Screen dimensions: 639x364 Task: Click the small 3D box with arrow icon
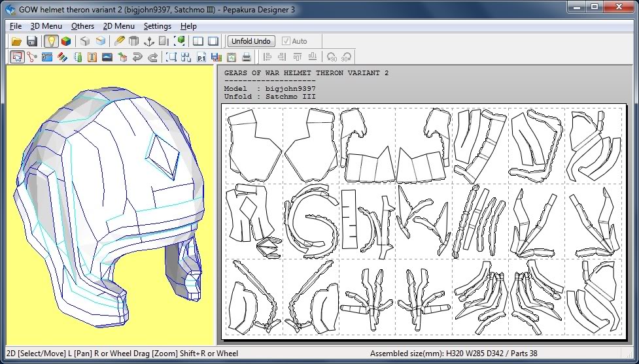122,57
